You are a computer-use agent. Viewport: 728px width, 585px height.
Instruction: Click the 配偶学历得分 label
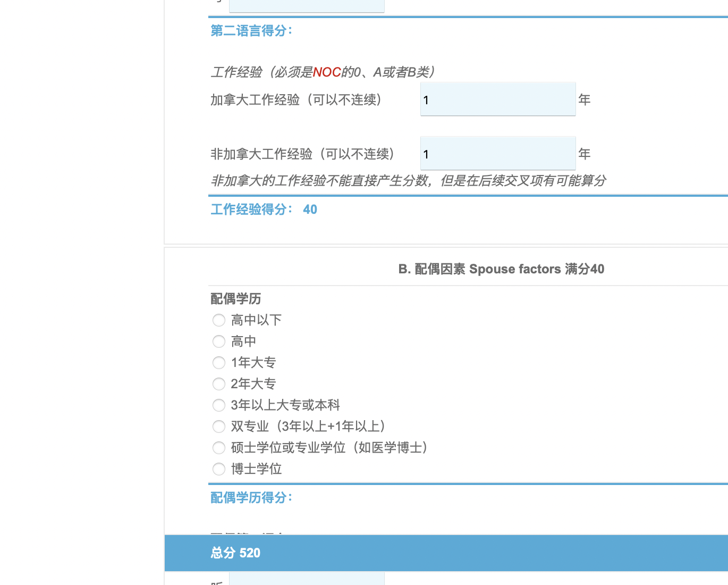pos(251,498)
